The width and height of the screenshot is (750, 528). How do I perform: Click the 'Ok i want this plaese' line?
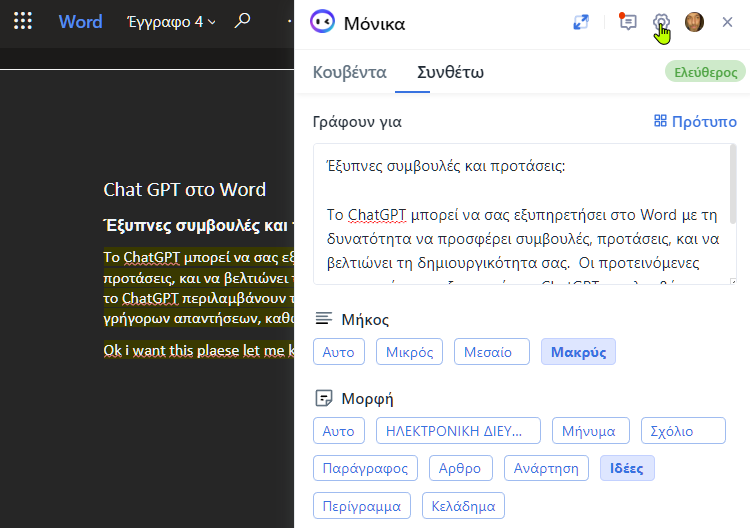(x=199, y=351)
